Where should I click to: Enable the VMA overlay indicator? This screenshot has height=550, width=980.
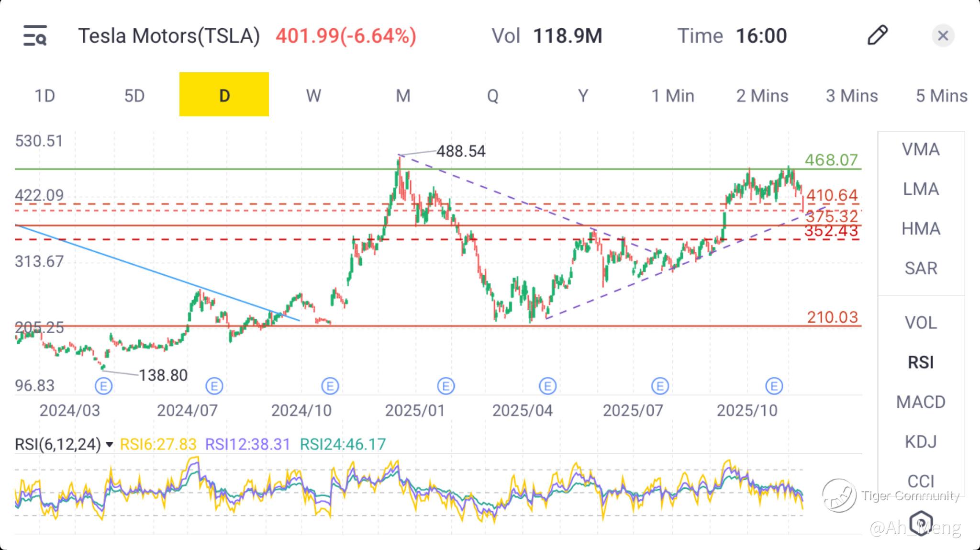921,150
